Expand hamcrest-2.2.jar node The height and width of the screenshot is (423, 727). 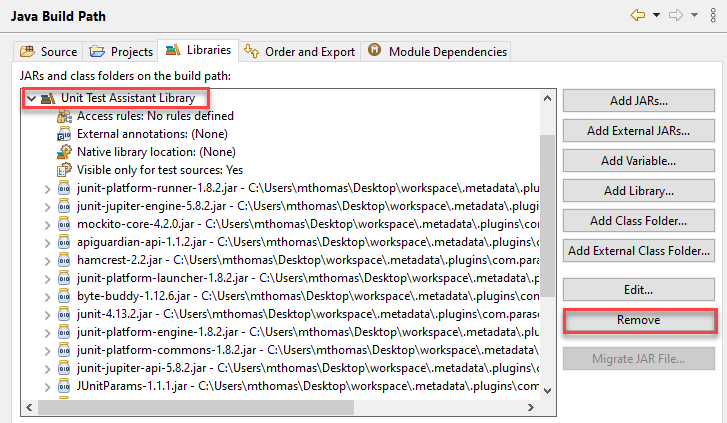coord(47,261)
